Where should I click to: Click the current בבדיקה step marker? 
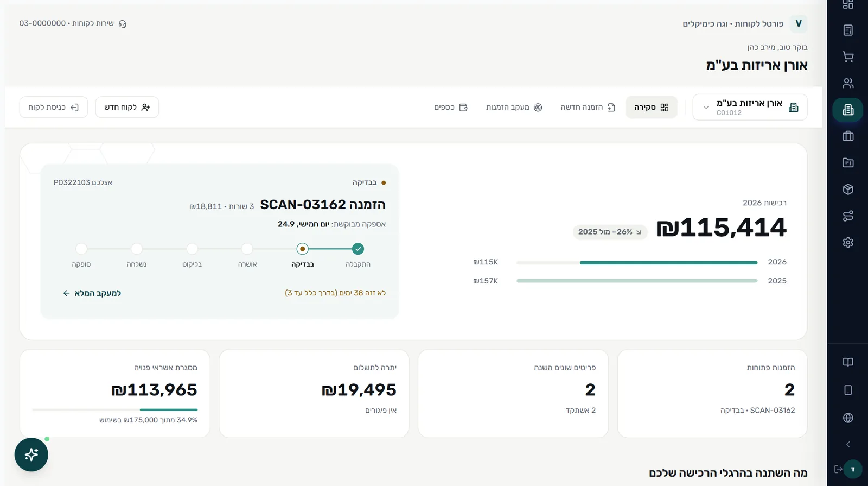point(303,249)
